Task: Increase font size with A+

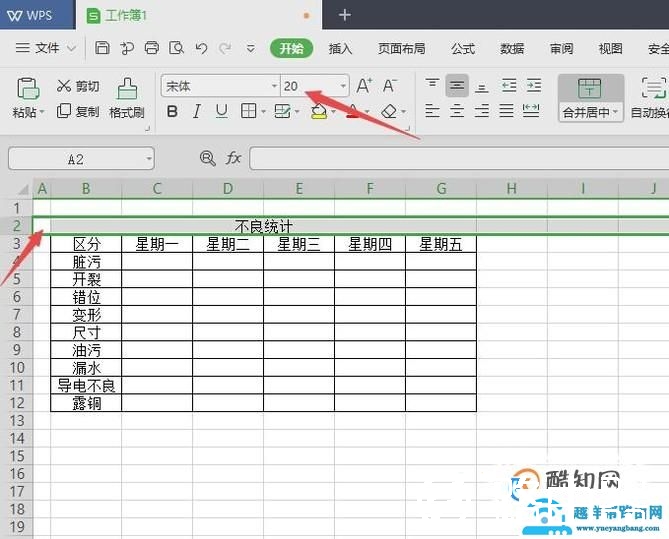Action: (364, 86)
